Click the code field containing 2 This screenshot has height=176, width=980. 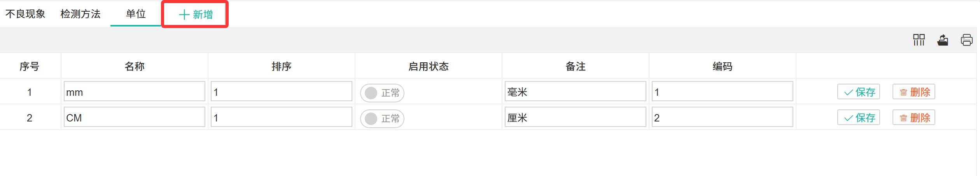(723, 117)
